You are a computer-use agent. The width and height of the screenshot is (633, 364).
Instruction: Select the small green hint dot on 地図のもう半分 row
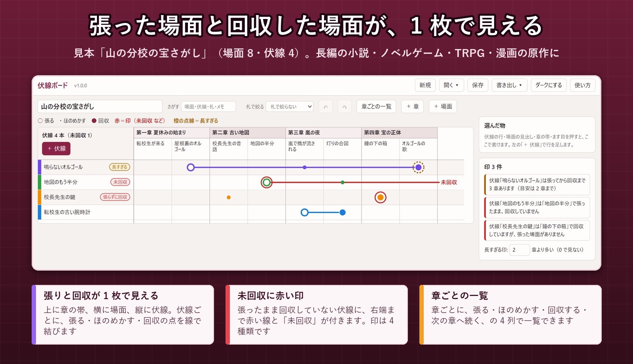click(x=343, y=182)
